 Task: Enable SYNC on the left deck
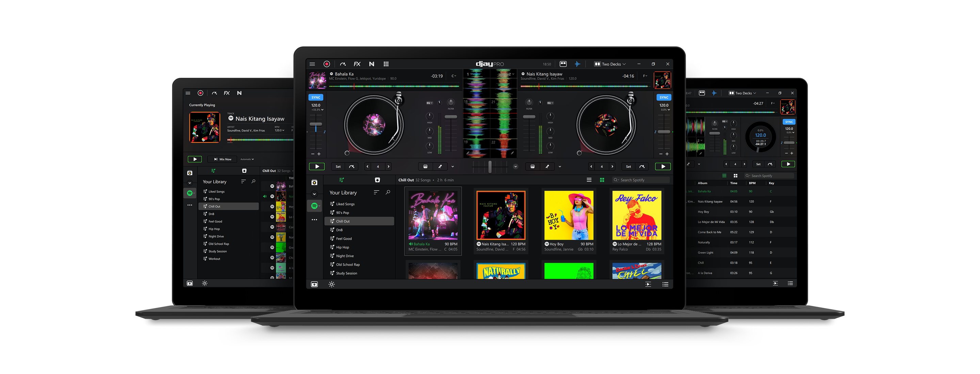click(315, 97)
